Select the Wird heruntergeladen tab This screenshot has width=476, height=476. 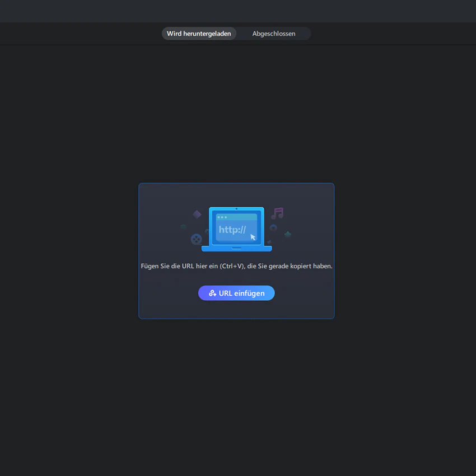[199, 34]
